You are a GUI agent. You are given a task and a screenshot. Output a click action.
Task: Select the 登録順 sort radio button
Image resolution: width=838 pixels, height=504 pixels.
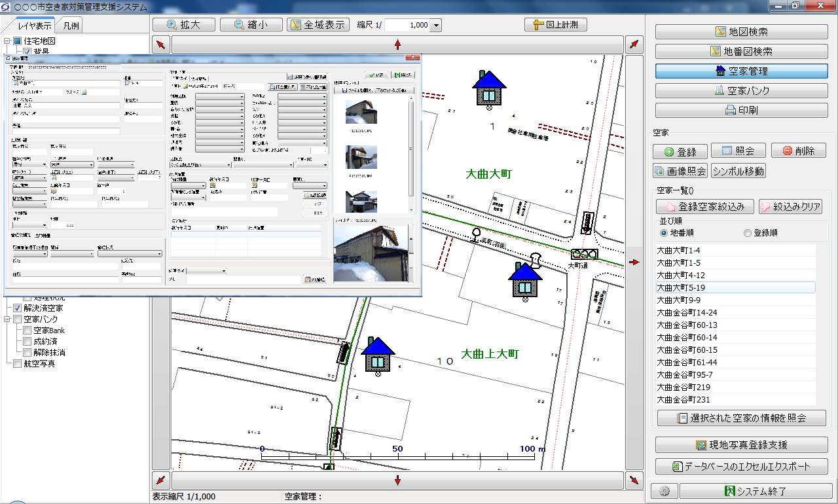click(x=748, y=233)
